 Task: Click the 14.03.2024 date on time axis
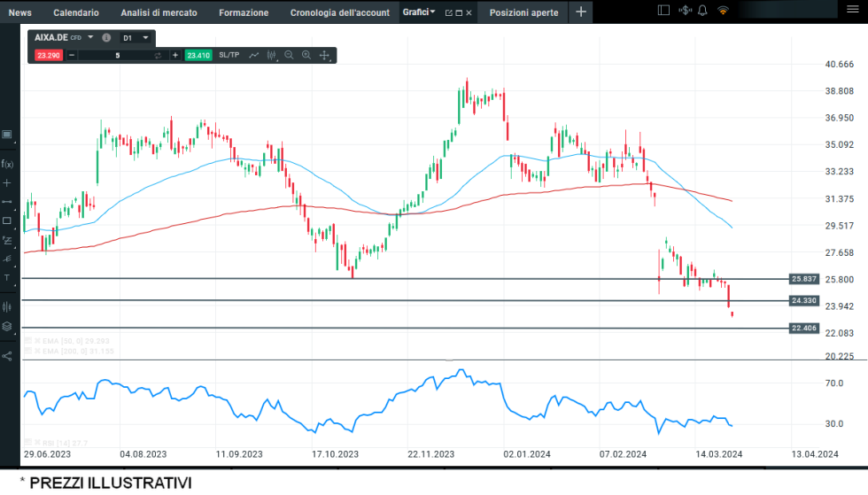(x=718, y=454)
